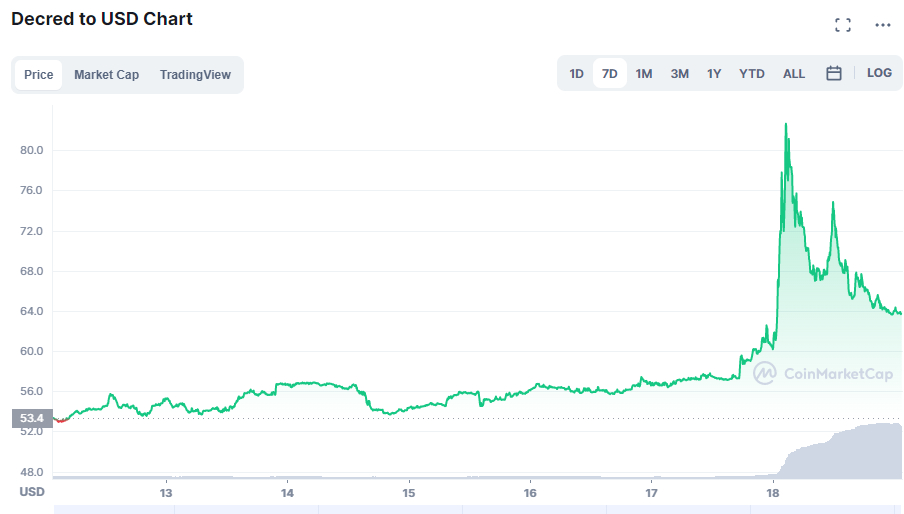This screenshot has height=514, width=904.
Task: Open the three-dot more options menu
Action: point(883,25)
